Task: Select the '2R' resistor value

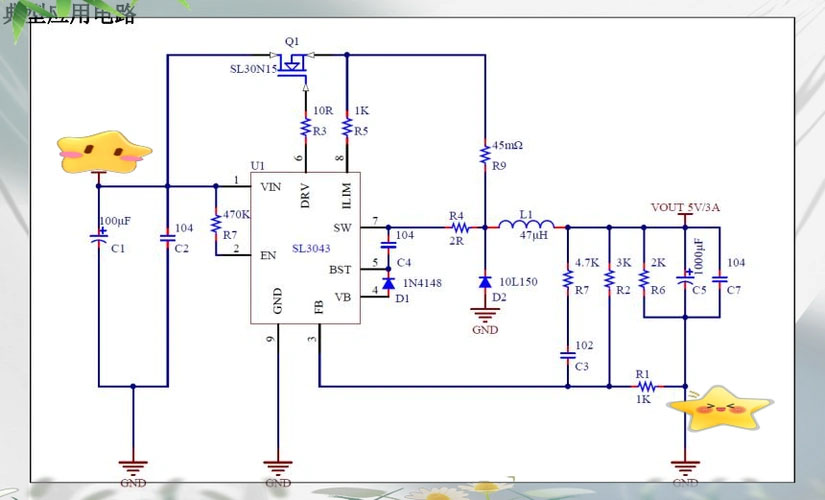Action: click(456, 241)
